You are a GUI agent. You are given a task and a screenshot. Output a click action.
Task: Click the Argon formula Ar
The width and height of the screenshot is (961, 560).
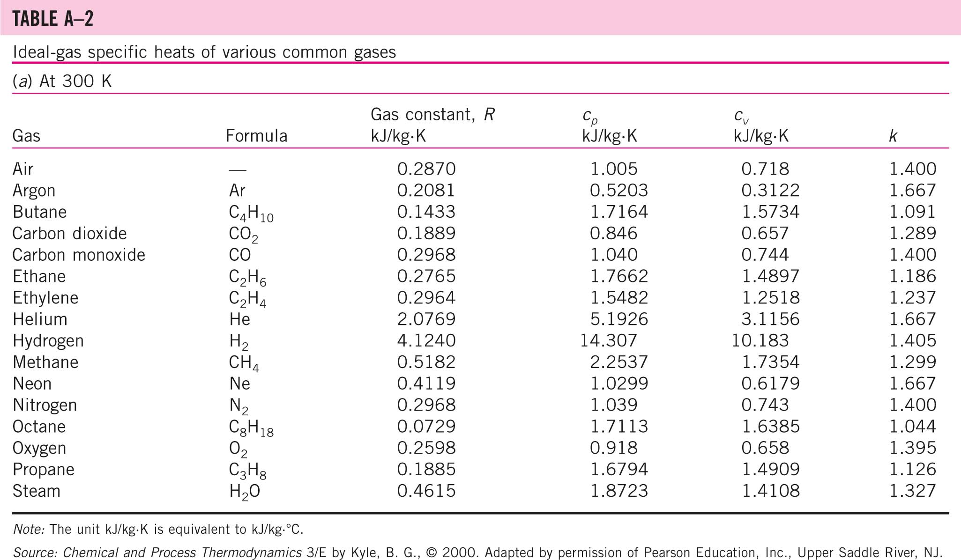coord(237,191)
